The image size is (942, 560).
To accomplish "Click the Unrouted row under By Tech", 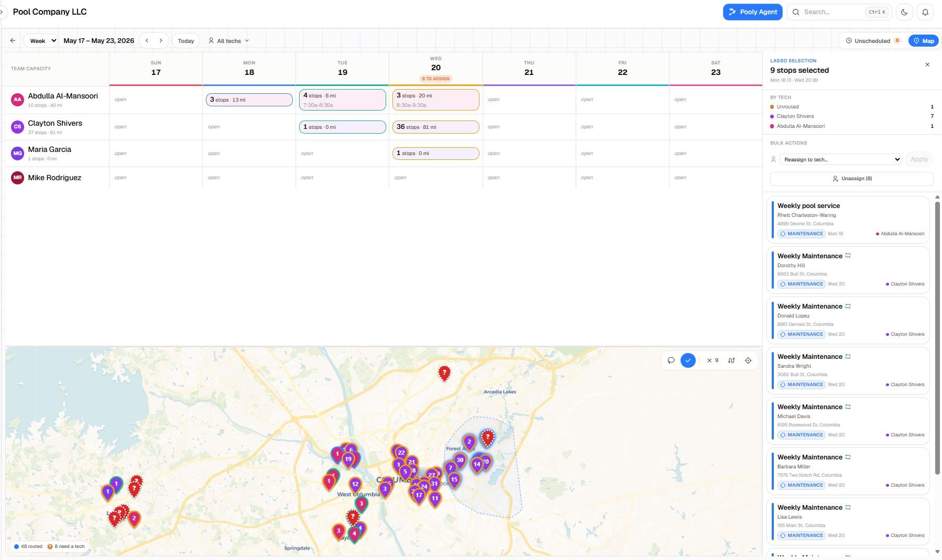I will pos(851,107).
